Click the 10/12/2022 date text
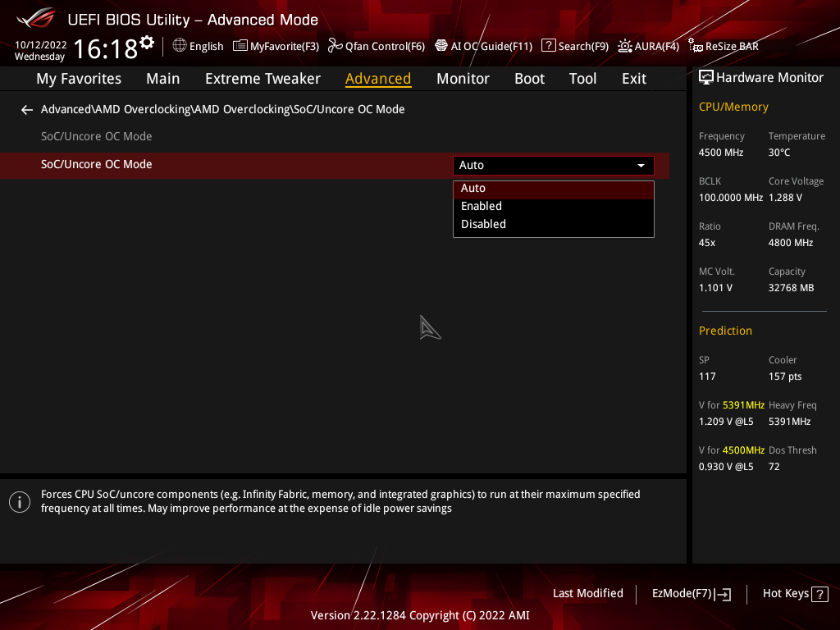 coord(41,45)
